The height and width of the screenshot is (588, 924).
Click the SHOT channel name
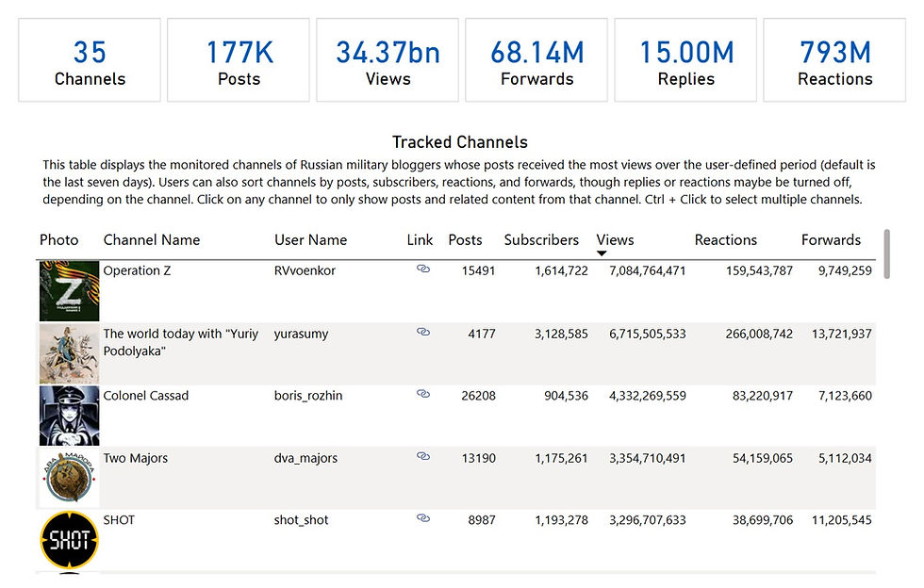(119, 520)
